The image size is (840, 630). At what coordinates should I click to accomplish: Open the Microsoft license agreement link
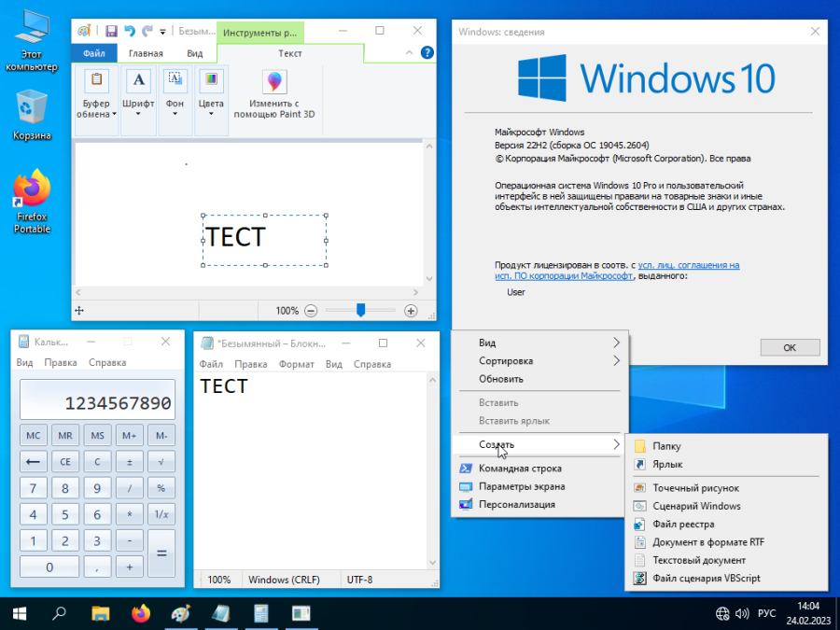617,271
